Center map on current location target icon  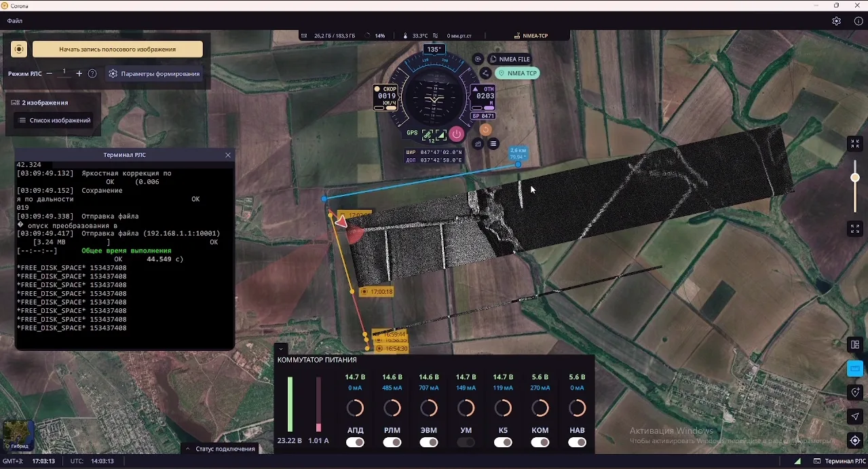[855, 440]
